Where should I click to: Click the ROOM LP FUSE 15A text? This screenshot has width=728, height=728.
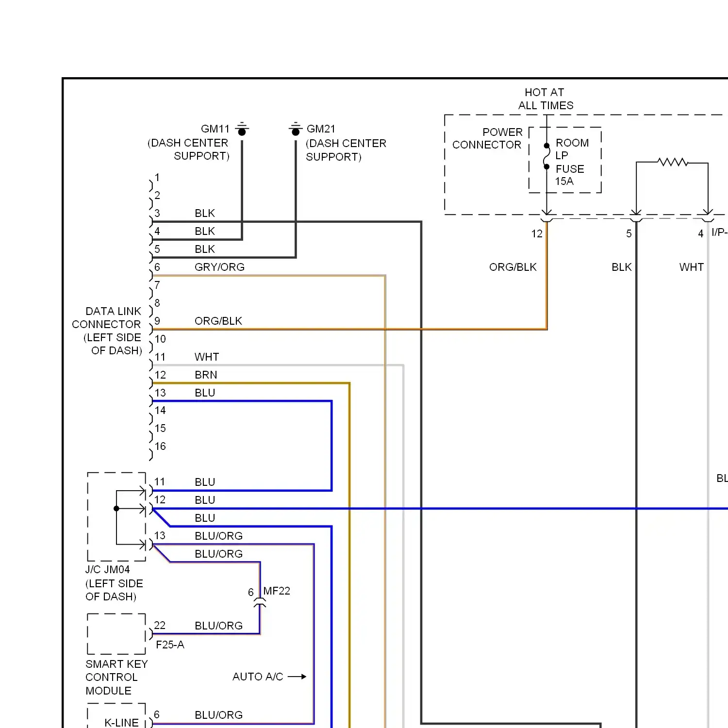571,162
